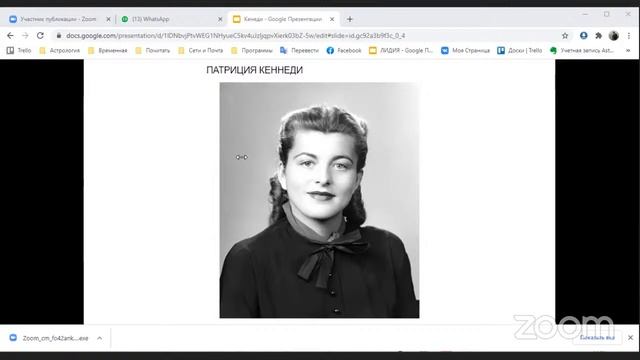The image size is (640, 360).
Task: Open the extensions puzzle icon
Action: coord(598,36)
